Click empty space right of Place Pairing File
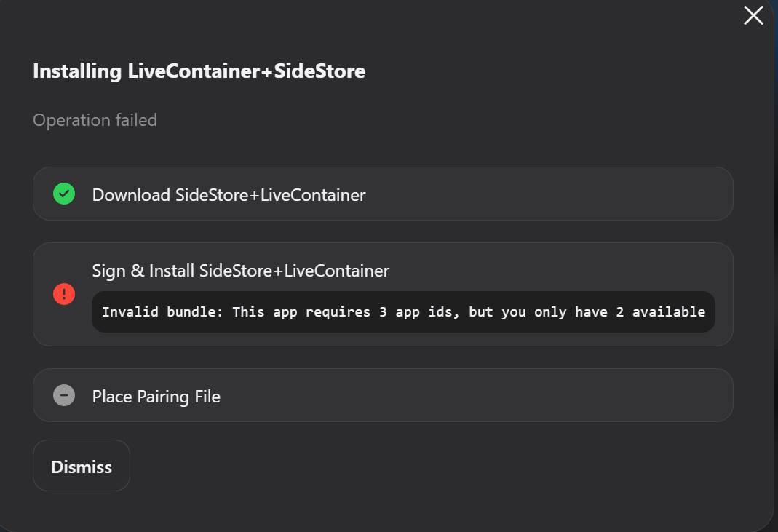The height and width of the screenshot is (532, 778). [473, 397]
